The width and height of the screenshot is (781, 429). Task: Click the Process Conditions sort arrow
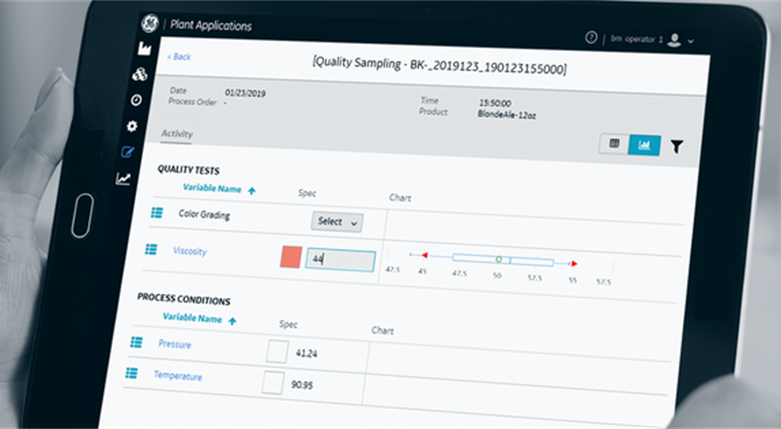232,321
